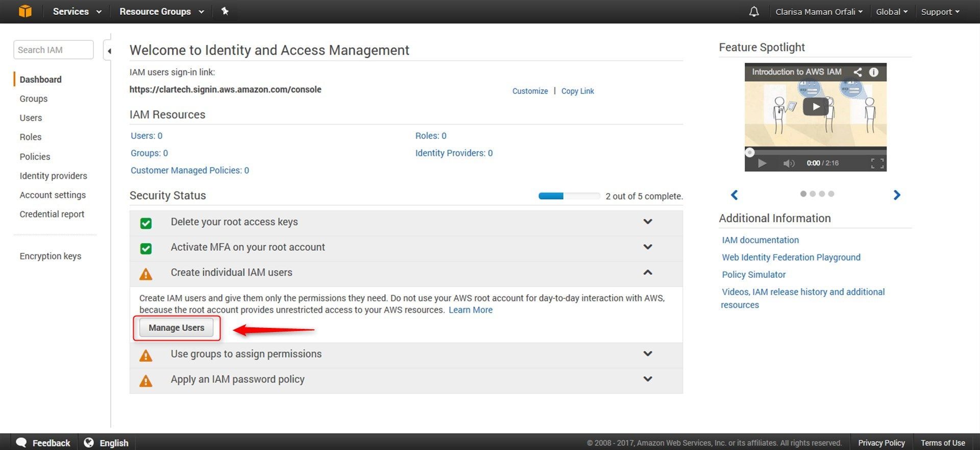Image resolution: width=980 pixels, height=450 pixels.
Task: Open Credential report in the sidebar
Action: coord(52,214)
